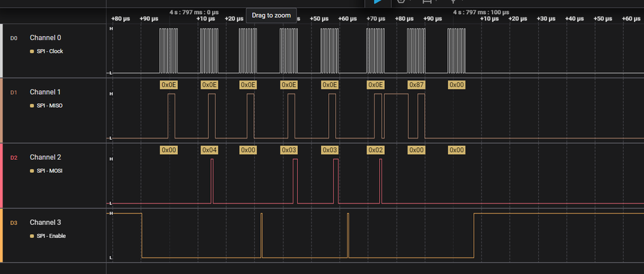644x274 pixels.
Task: Click the last 0x00 MISO decoded bubble
Action: (x=456, y=85)
